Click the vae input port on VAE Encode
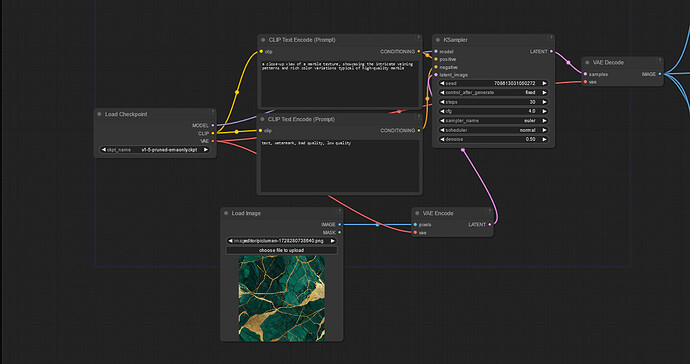The image size is (690, 364). coord(415,232)
